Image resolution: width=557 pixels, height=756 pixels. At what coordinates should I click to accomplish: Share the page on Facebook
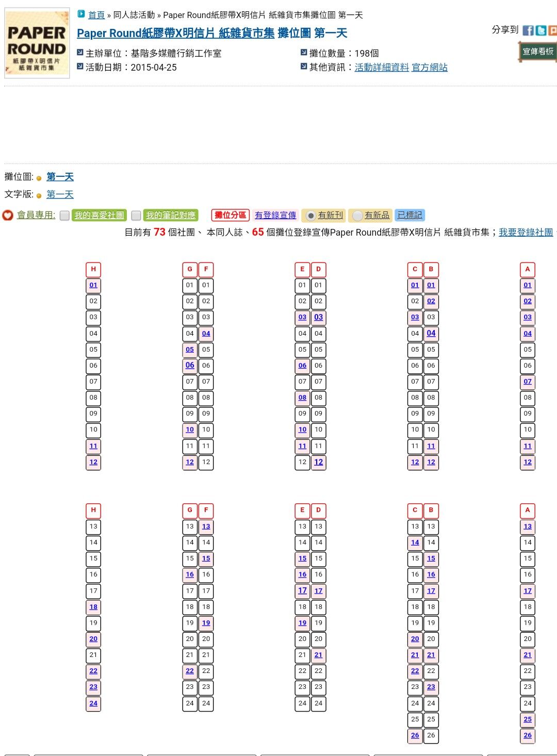click(x=528, y=30)
